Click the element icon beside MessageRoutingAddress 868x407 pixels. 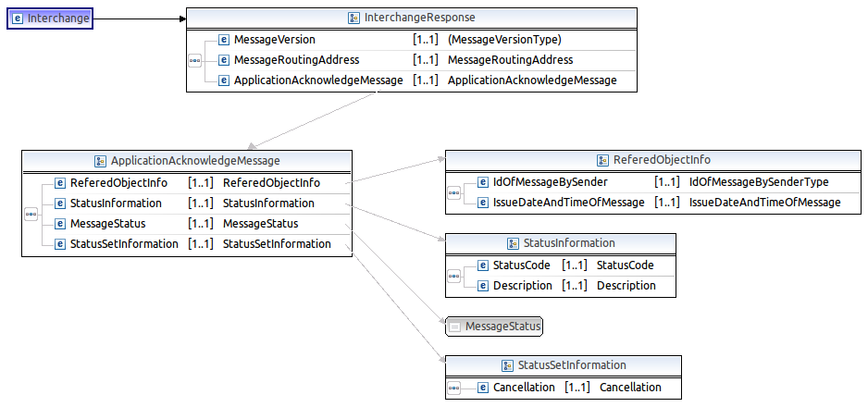click(223, 60)
